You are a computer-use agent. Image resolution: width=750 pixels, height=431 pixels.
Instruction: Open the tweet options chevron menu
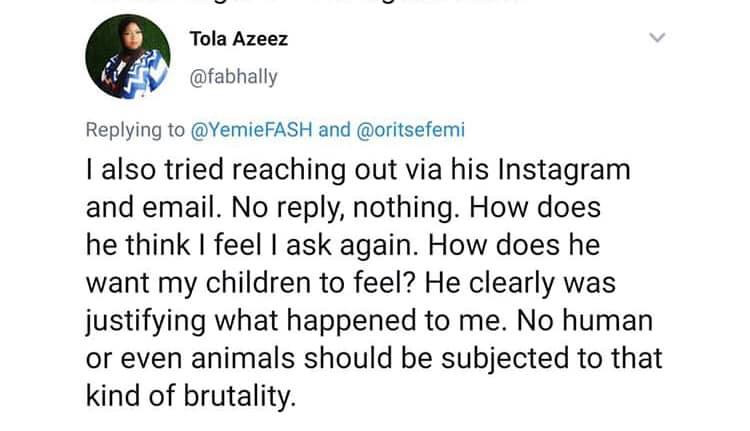[658, 37]
